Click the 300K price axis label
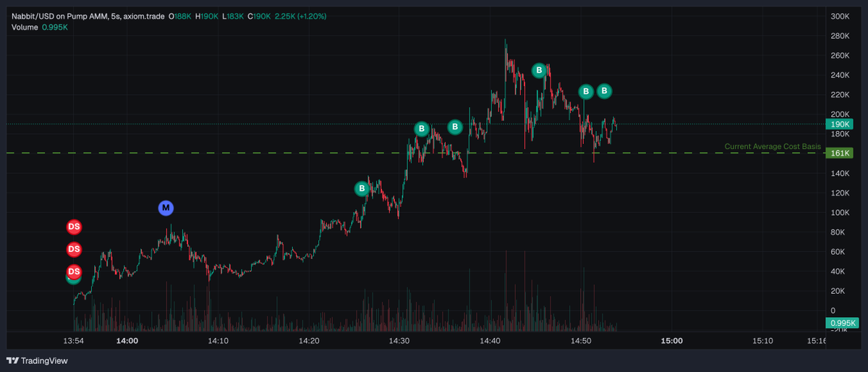Image resolution: width=868 pixels, height=372 pixels. tap(841, 16)
